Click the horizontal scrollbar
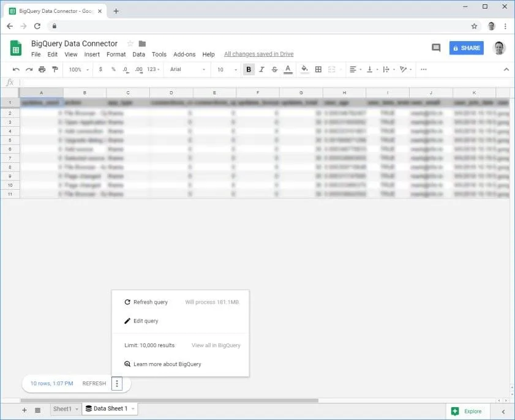This screenshot has width=515, height=420. [169, 400]
